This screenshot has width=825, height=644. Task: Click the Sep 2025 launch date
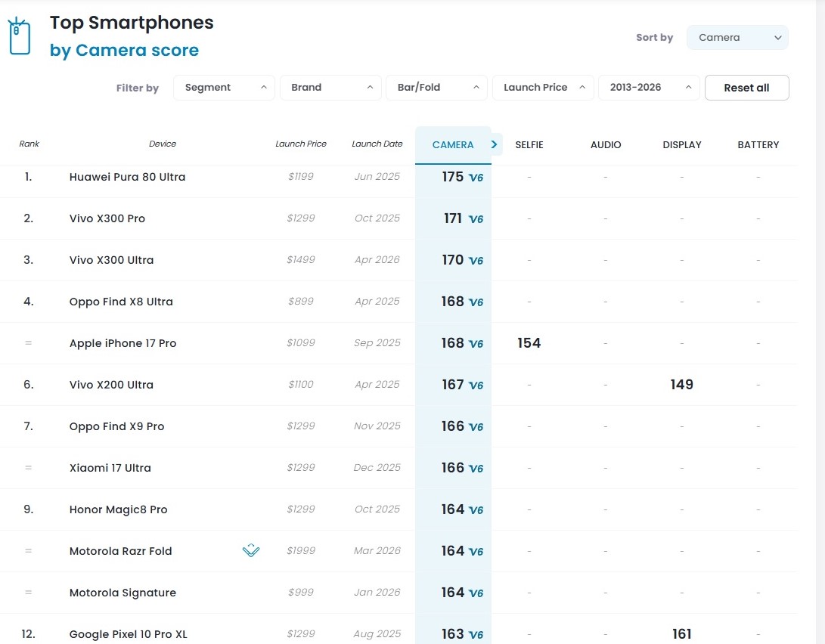point(377,342)
